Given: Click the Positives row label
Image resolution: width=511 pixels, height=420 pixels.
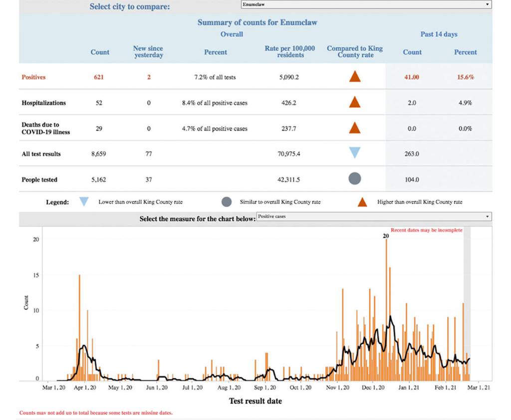Looking at the screenshot, I should 34,77.
